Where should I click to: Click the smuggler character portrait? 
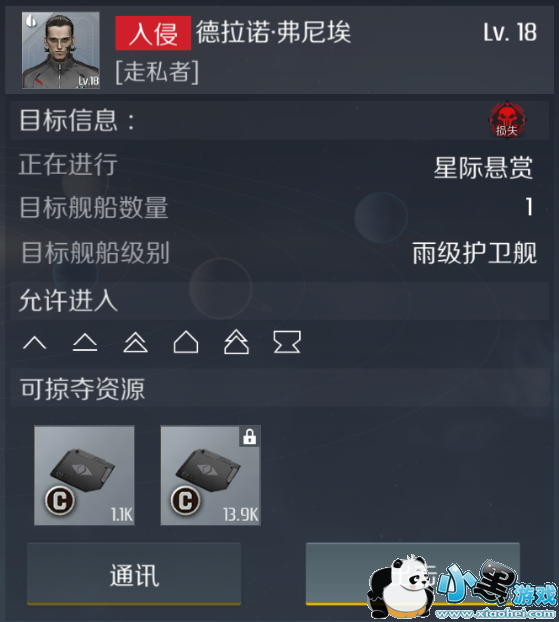point(61,50)
